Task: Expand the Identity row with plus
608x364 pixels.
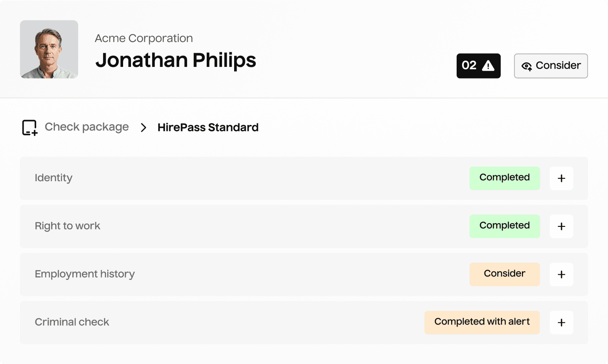Action: point(561,178)
